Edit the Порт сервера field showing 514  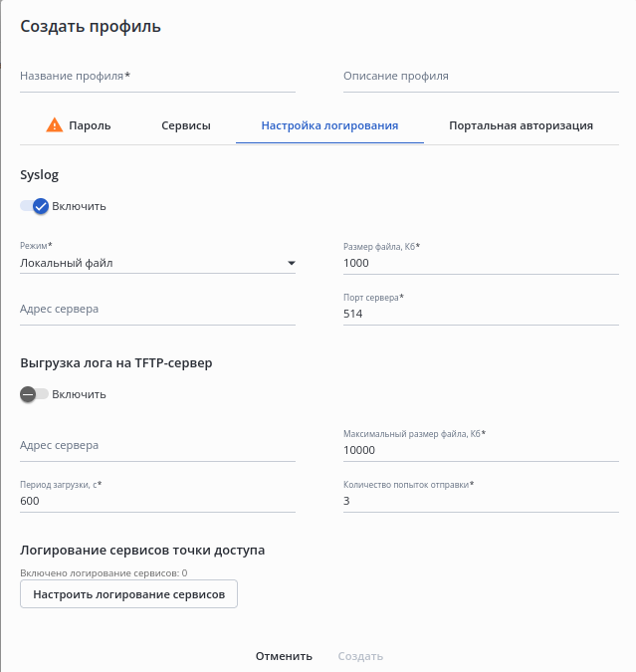(x=481, y=314)
